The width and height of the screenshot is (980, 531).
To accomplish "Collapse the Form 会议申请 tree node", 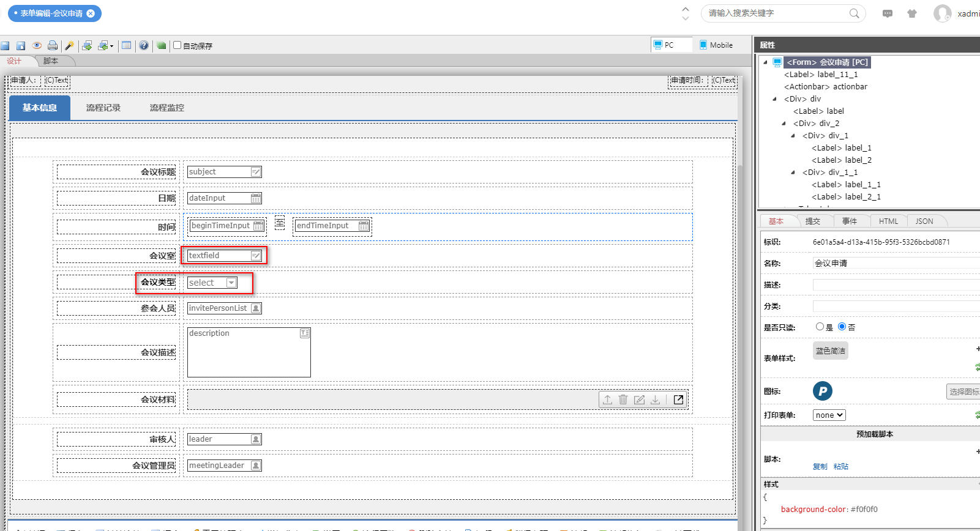I will click(x=765, y=62).
